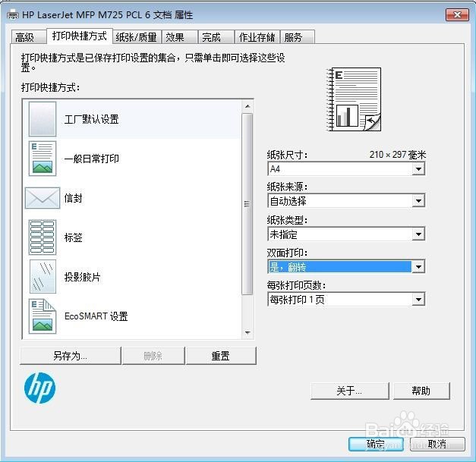Open the 纸张来源 自动选择 dropdown
The image size is (476, 462).
click(x=346, y=200)
